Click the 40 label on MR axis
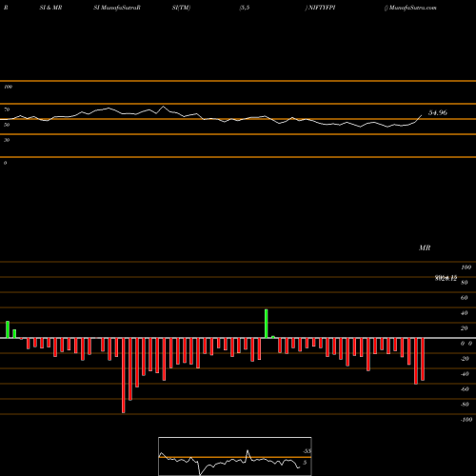This screenshot has height=476, width=476. click(464, 313)
